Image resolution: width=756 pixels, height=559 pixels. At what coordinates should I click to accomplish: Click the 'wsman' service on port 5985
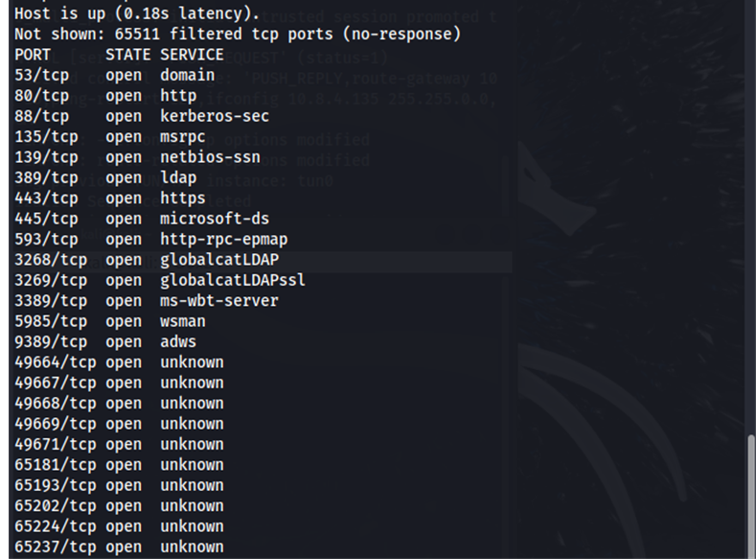(182, 321)
